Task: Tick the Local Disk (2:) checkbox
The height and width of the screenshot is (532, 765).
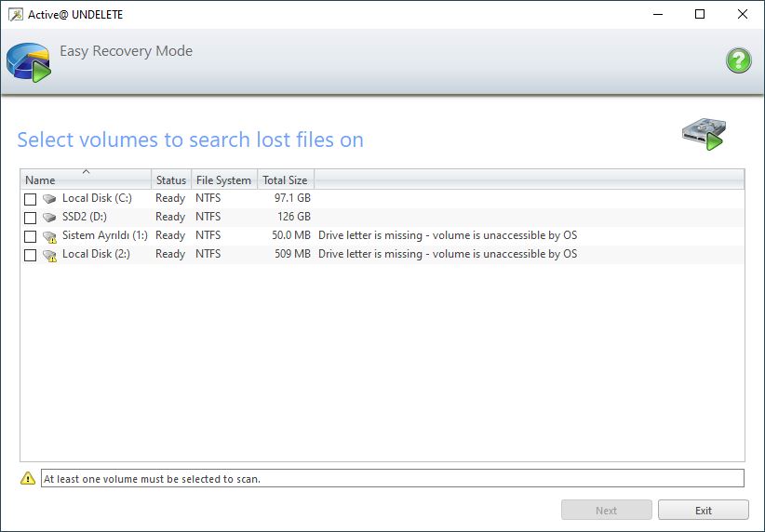Action: click(x=31, y=255)
